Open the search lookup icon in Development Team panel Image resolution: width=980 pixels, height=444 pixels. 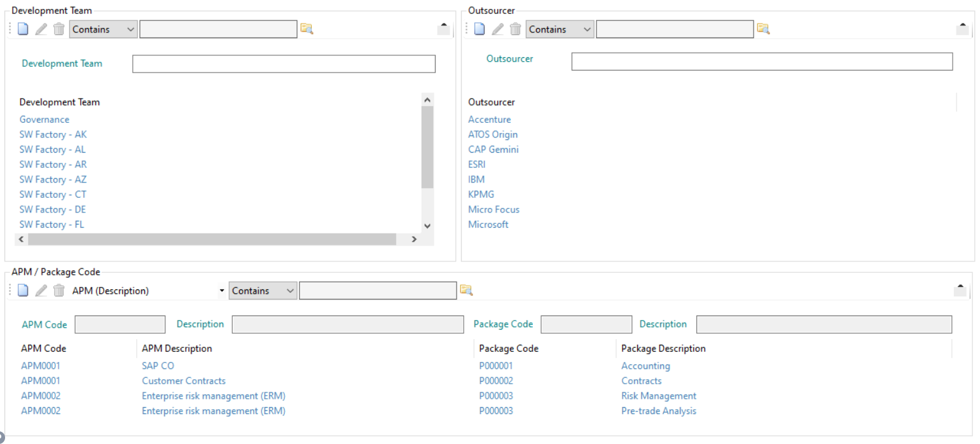click(307, 29)
